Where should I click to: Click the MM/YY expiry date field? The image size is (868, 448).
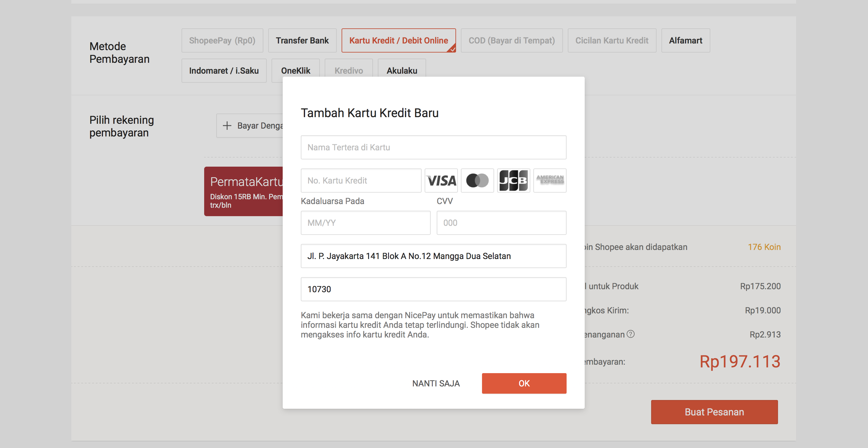[x=365, y=223]
